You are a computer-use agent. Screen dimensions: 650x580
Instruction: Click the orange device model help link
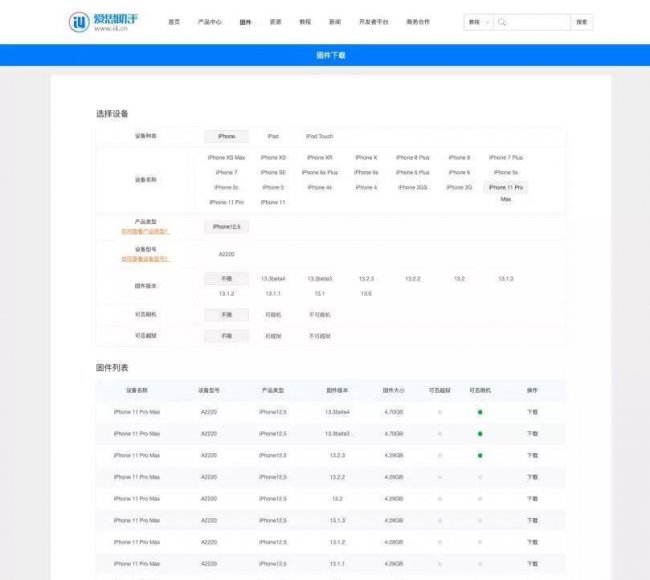(x=145, y=259)
